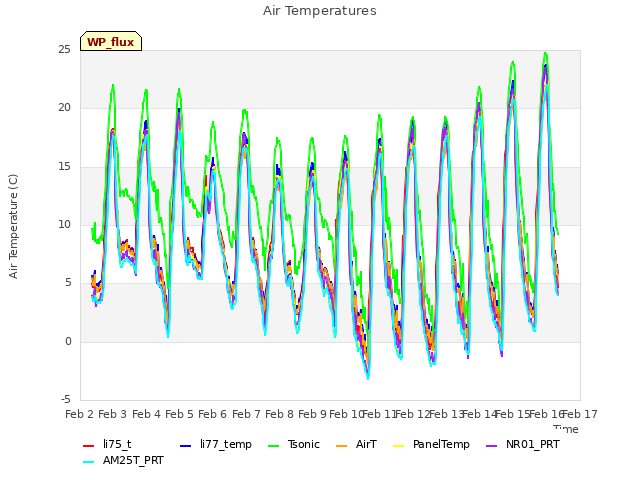640x480 pixels.
Task: Click the Air Temperatures chart title
Action: pos(320,11)
